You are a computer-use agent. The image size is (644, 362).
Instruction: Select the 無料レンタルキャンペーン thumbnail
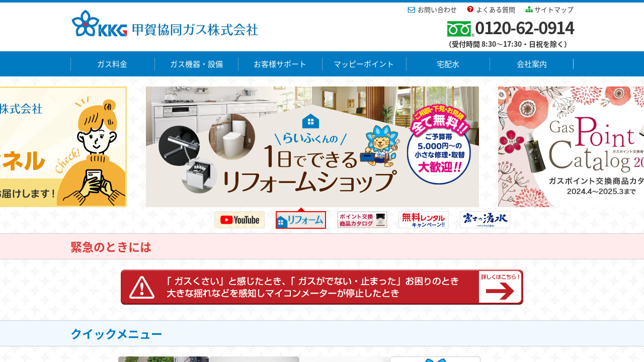coord(424,220)
